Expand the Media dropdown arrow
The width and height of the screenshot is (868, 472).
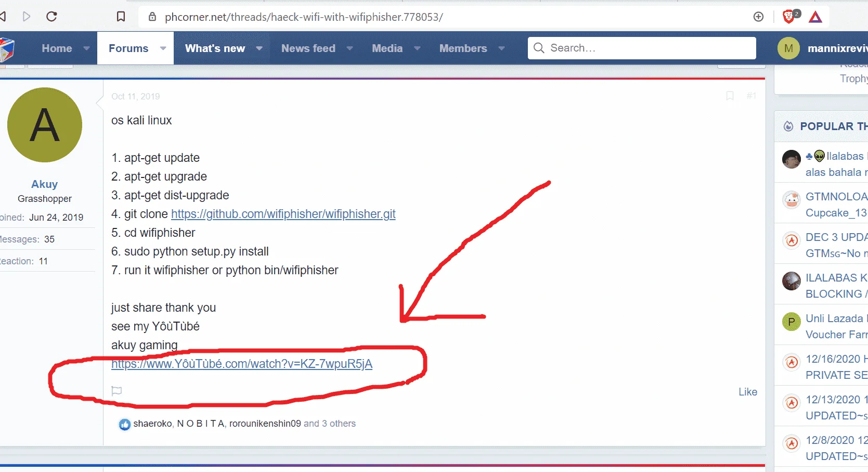[x=417, y=48]
